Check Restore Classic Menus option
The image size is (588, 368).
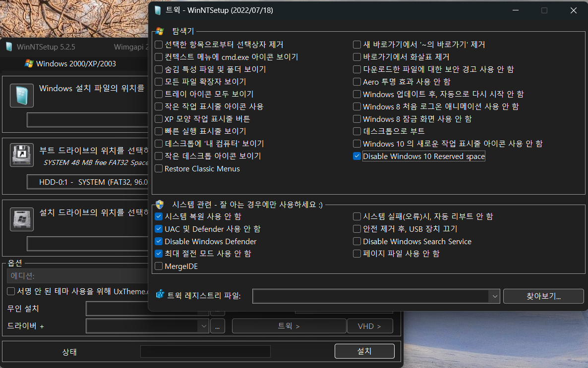pyautogui.click(x=159, y=168)
